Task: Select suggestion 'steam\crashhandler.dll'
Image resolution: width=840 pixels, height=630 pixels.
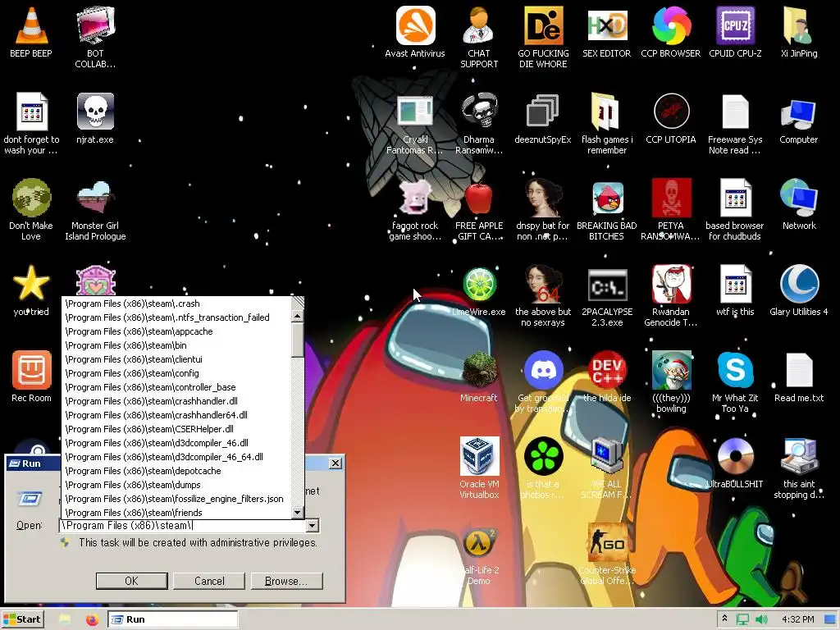Action: coord(177,401)
